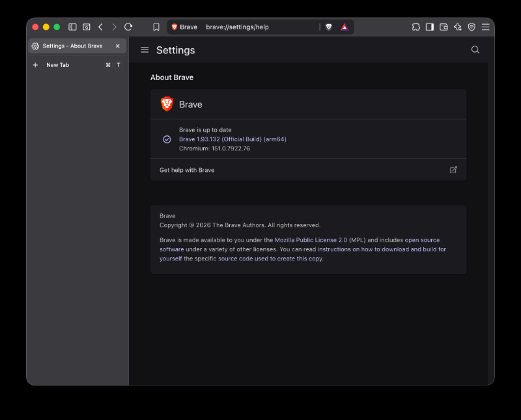This screenshot has height=420, width=521.
Task: Go forward with the forward arrow
Action: [114, 27]
